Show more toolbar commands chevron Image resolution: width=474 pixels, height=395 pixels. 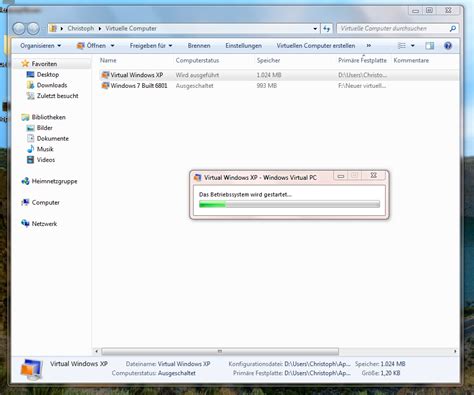click(x=369, y=46)
